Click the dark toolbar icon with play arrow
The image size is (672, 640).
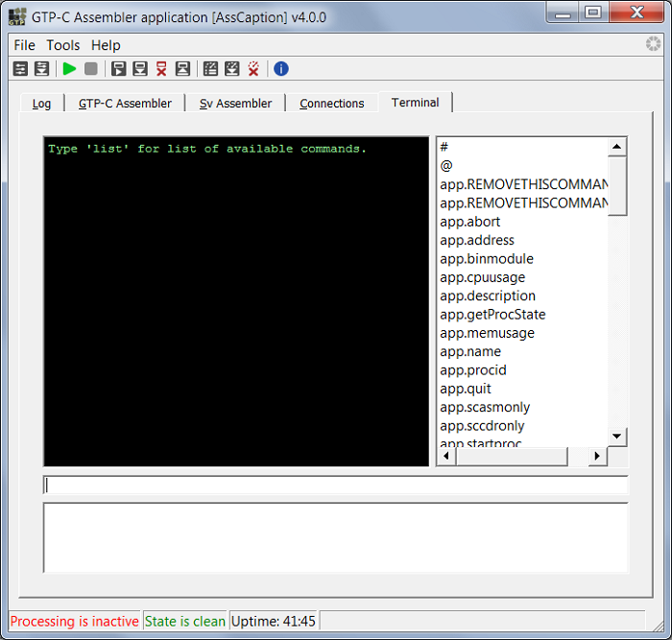pos(118,68)
